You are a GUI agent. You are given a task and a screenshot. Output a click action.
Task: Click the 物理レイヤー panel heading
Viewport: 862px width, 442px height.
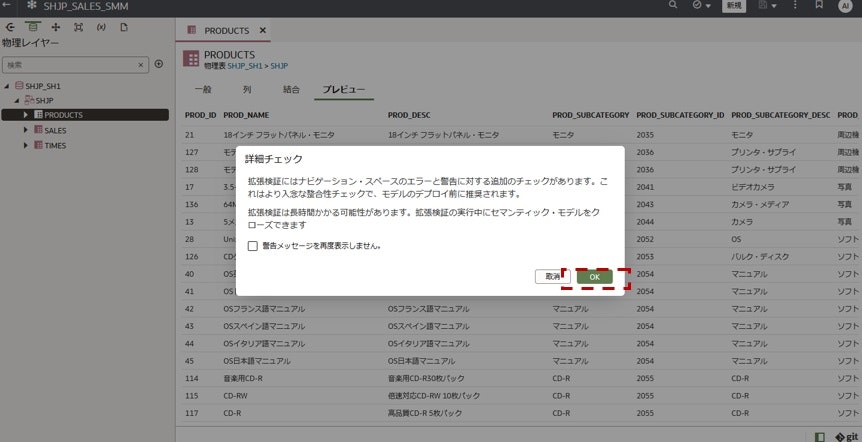pos(30,43)
